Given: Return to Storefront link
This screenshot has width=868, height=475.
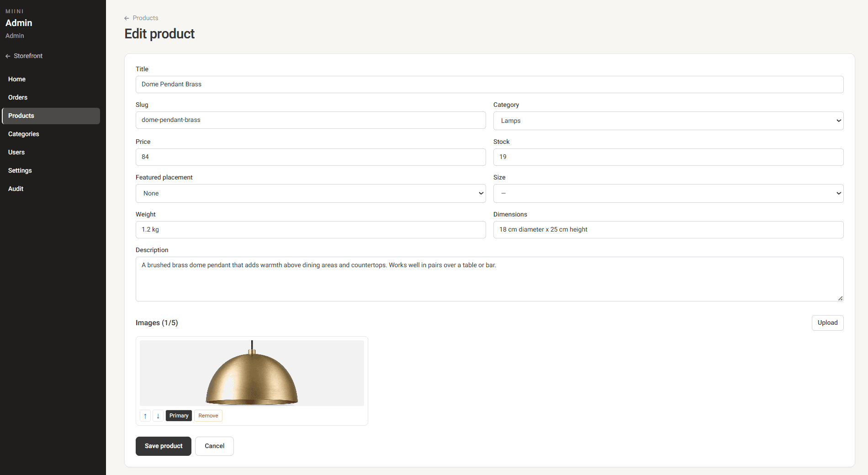Looking at the screenshot, I should [24, 56].
